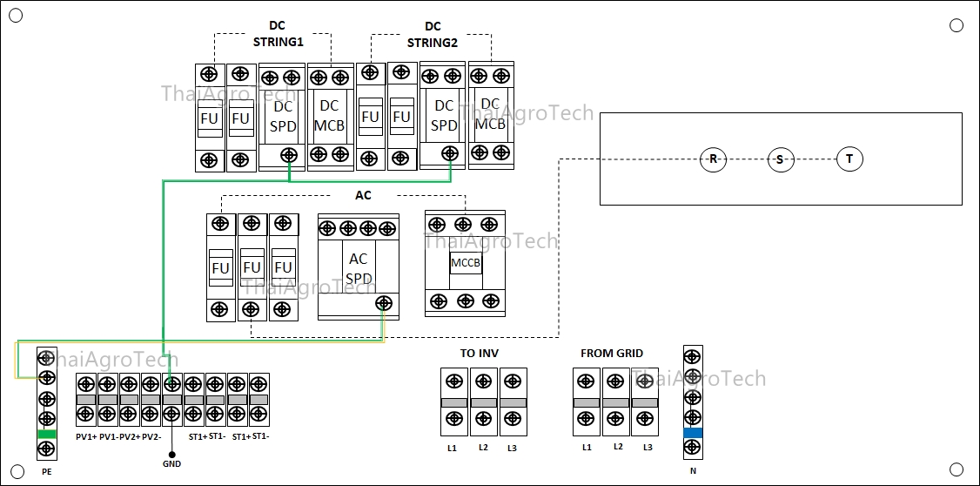This screenshot has height=486, width=980.
Task: Click the DC SPD under DC STRING1
Action: (282, 116)
